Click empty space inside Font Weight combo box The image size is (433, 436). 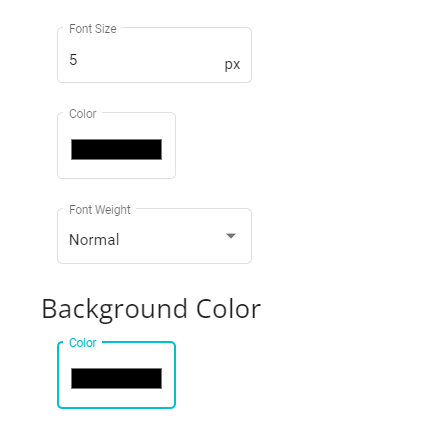pos(172,238)
